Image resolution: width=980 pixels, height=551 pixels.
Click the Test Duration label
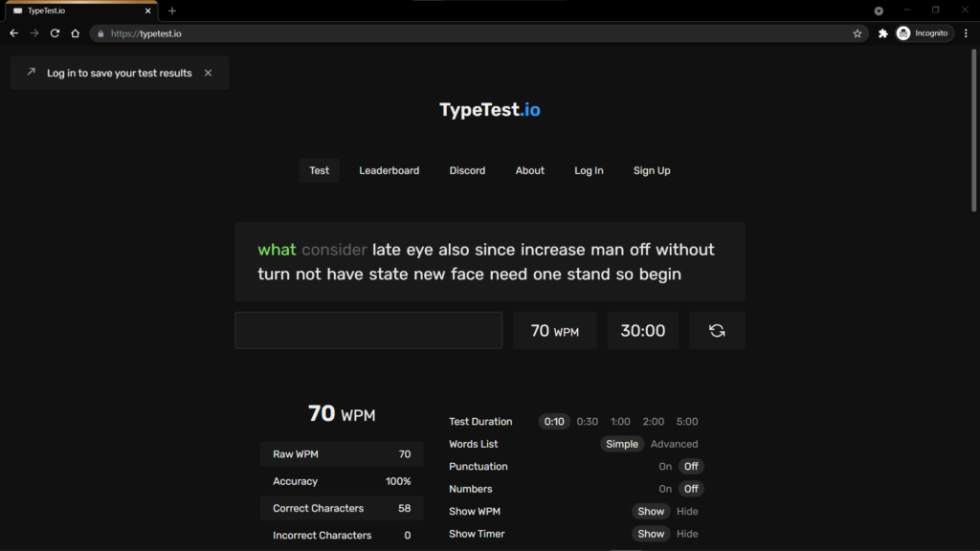480,422
